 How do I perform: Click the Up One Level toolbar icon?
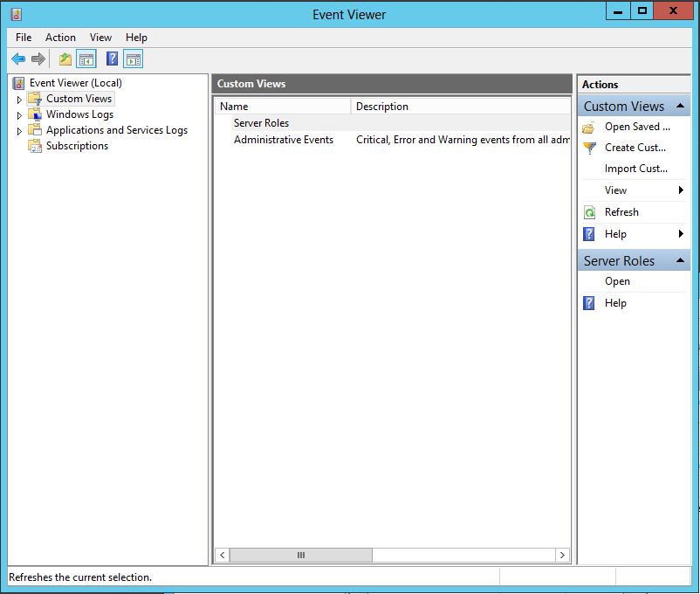(65, 59)
